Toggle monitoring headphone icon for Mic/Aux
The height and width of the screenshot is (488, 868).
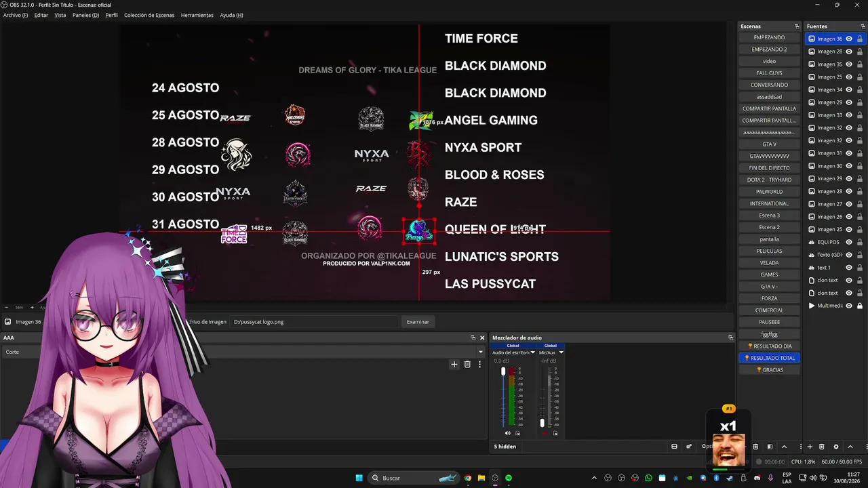click(555, 433)
